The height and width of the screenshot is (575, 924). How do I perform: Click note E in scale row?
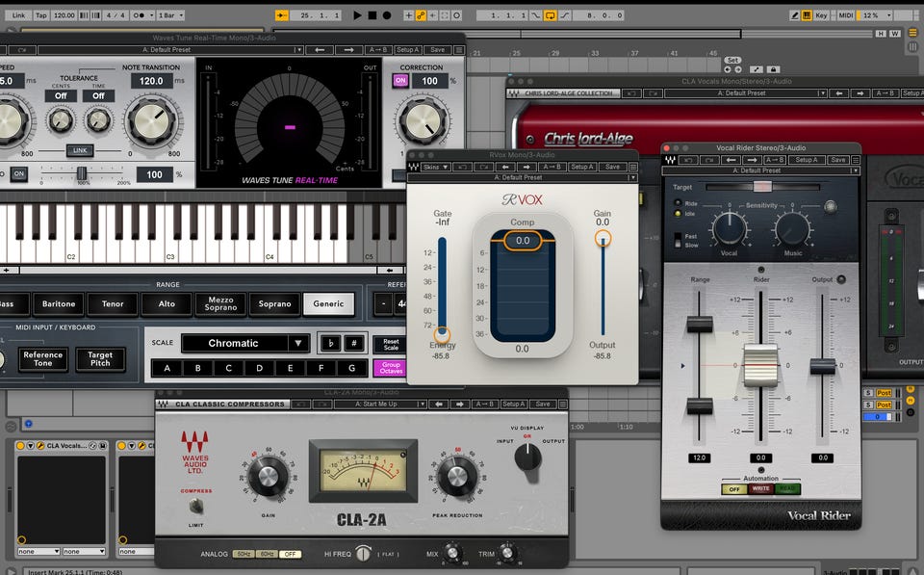pyautogui.click(x=290, y=368)
